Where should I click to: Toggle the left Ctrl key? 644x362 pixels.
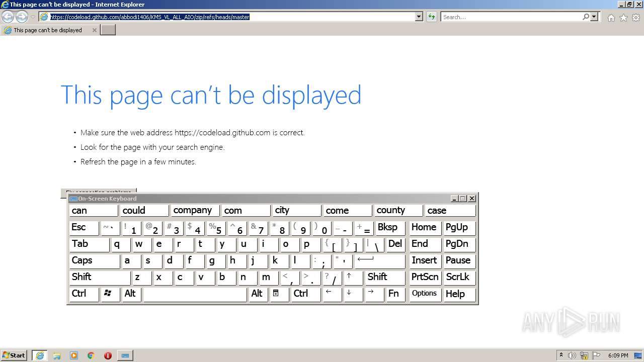[84, 294]
